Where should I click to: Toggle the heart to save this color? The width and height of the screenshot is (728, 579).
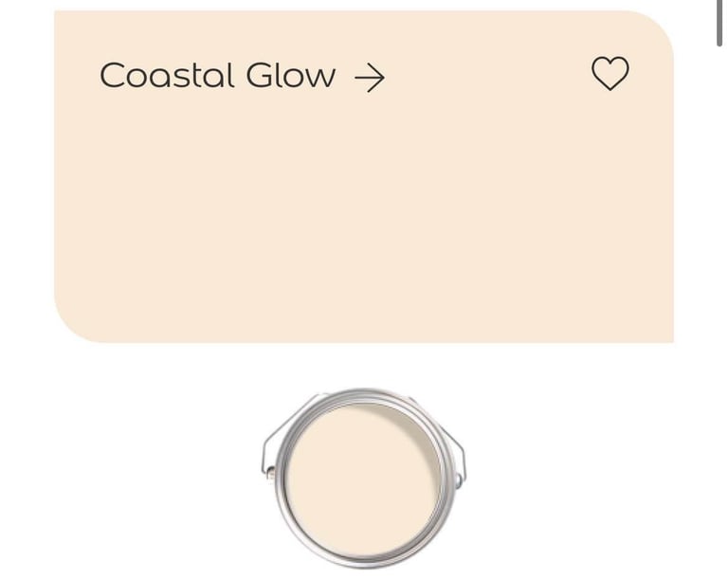[610, 73]
